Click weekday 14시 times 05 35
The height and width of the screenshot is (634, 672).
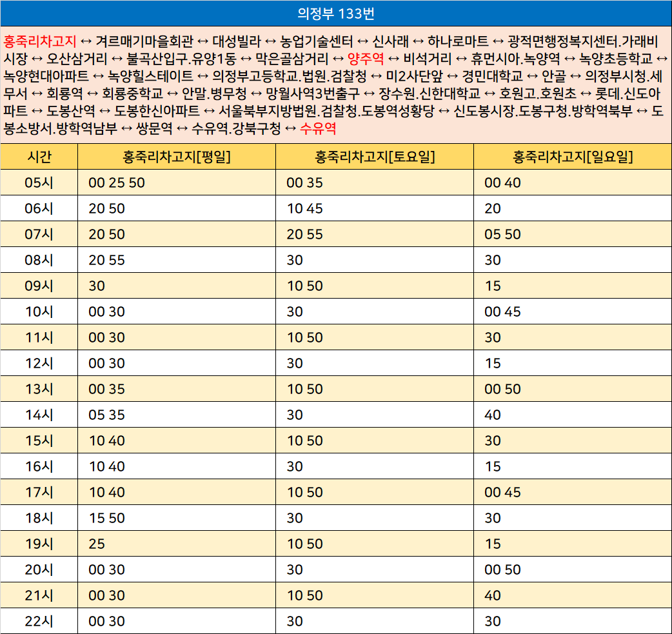click(x=106, y=415)
